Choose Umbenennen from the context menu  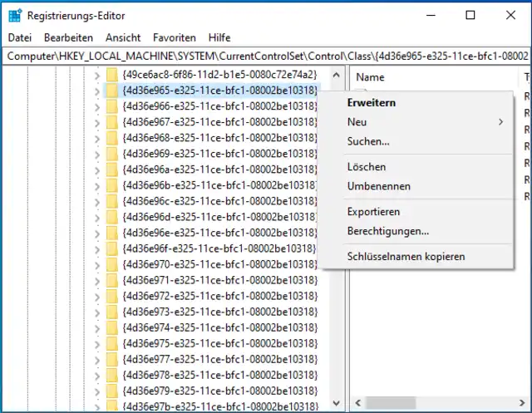[x=379, y=186]
